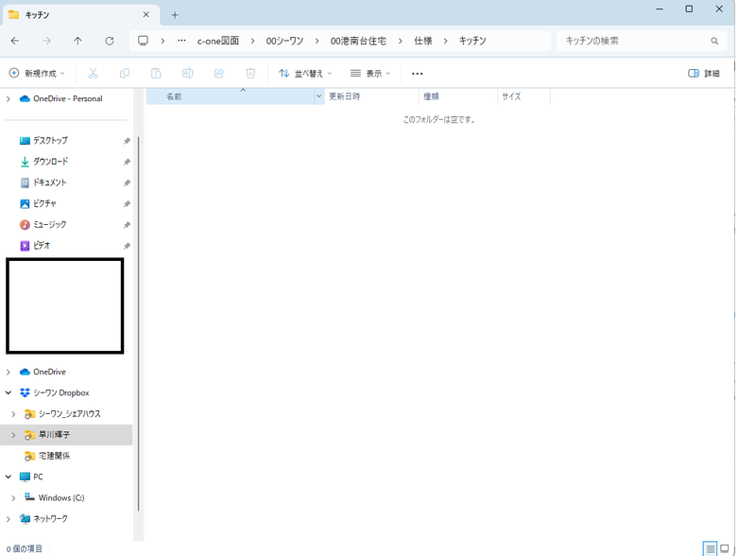Click the Up one level arrow
Image resolution: width=756 pixels, height=556 pixels.
click(77, 42)
